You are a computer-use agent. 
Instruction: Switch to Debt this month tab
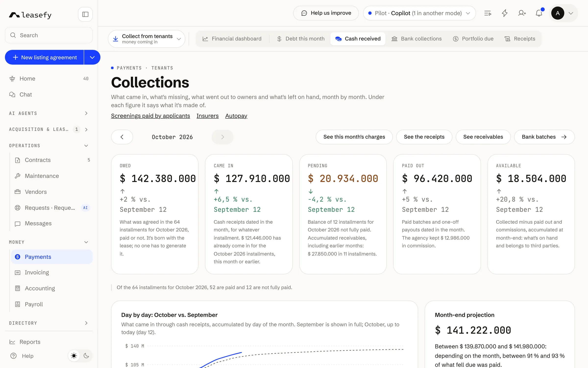[301, 39]
